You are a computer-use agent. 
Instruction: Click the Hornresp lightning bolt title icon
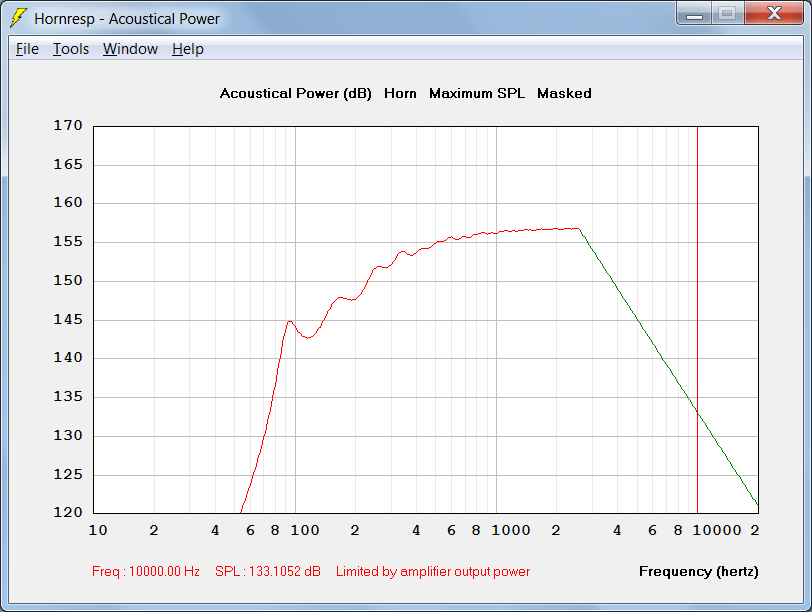[x=18, y=18]
